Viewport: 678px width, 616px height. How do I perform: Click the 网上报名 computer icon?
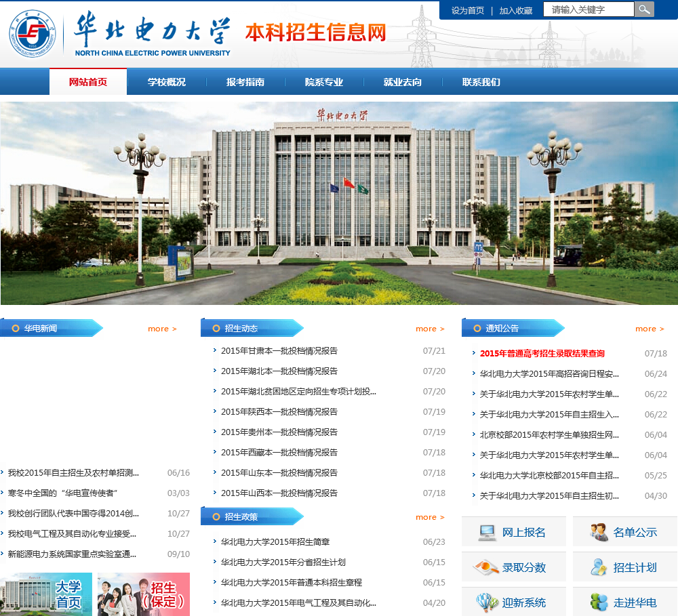(x=487, y=532)
